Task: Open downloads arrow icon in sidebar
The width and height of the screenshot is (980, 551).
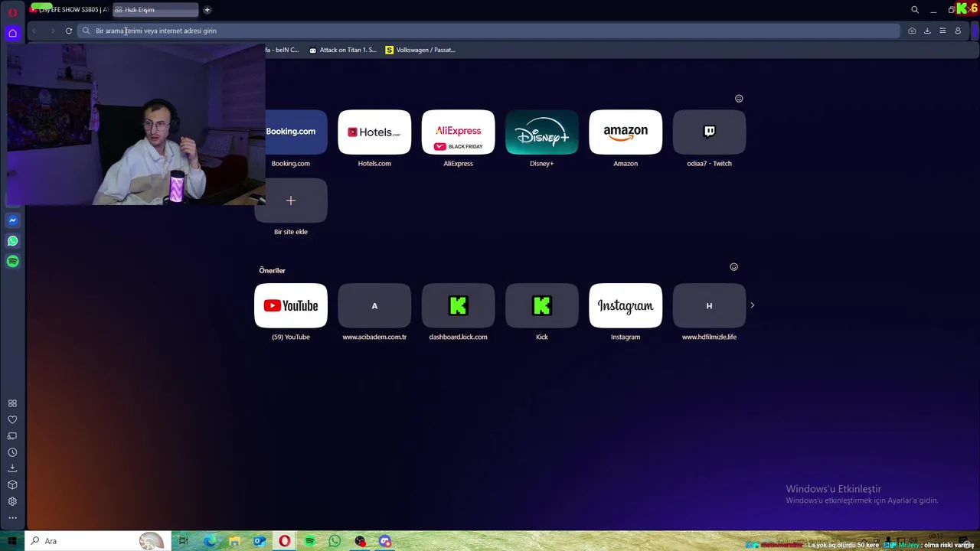Action: [x=12, y=468]
